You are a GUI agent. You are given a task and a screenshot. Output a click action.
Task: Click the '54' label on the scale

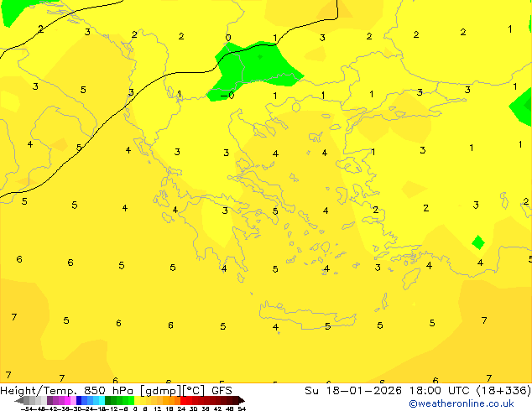point(241,408)
